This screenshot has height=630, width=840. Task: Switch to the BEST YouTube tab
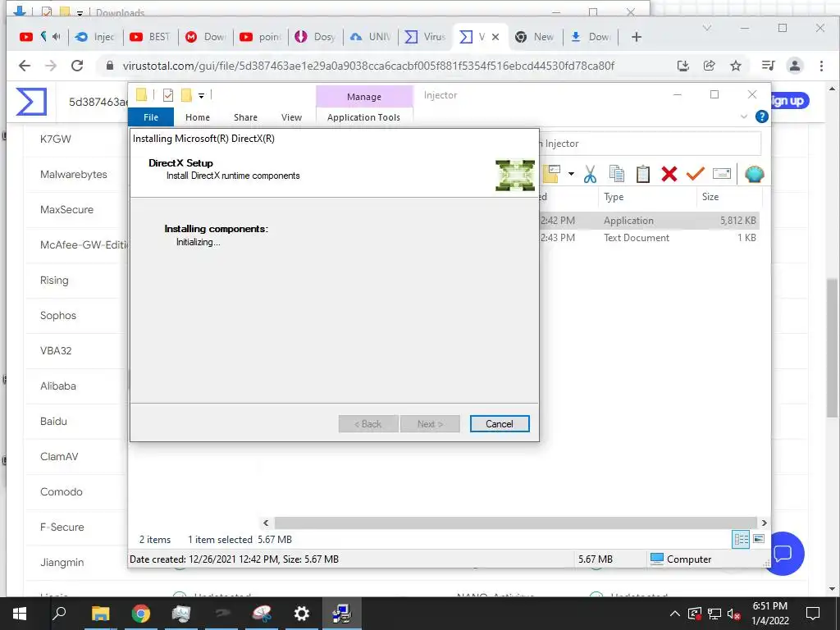pos(150,37)
